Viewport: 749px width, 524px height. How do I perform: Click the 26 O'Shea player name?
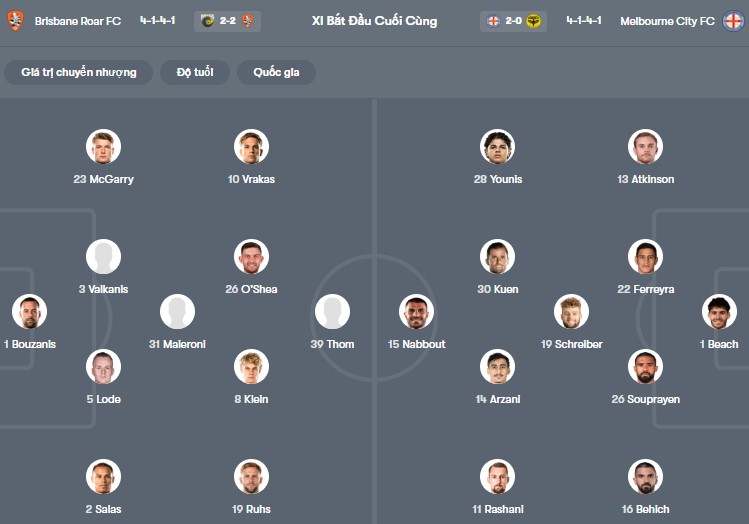[251, 289]
